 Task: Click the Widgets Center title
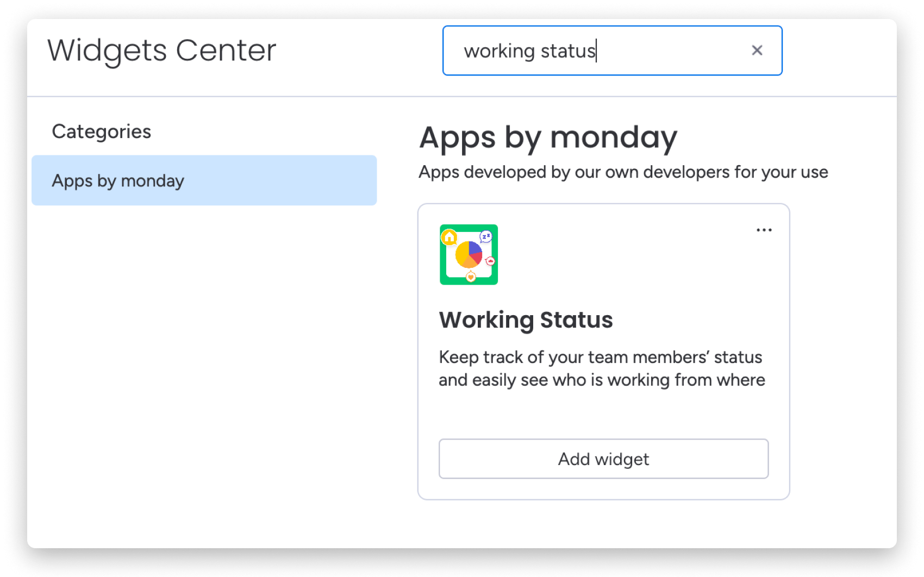(162, 51)
